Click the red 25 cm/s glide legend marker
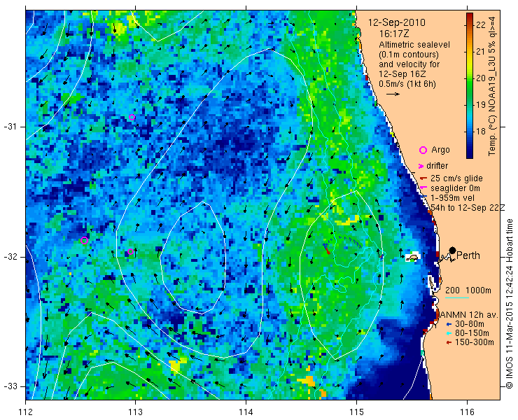Screen dimensions: 518x420 (423, 178)
